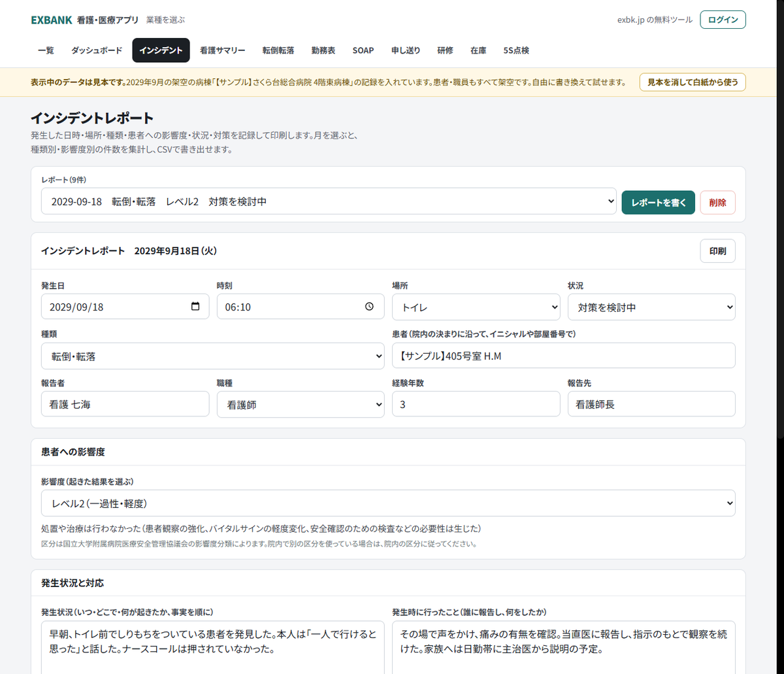Go to 申し送り tab
Viewport: 784px width, 674px height.
tap(406, 50)
